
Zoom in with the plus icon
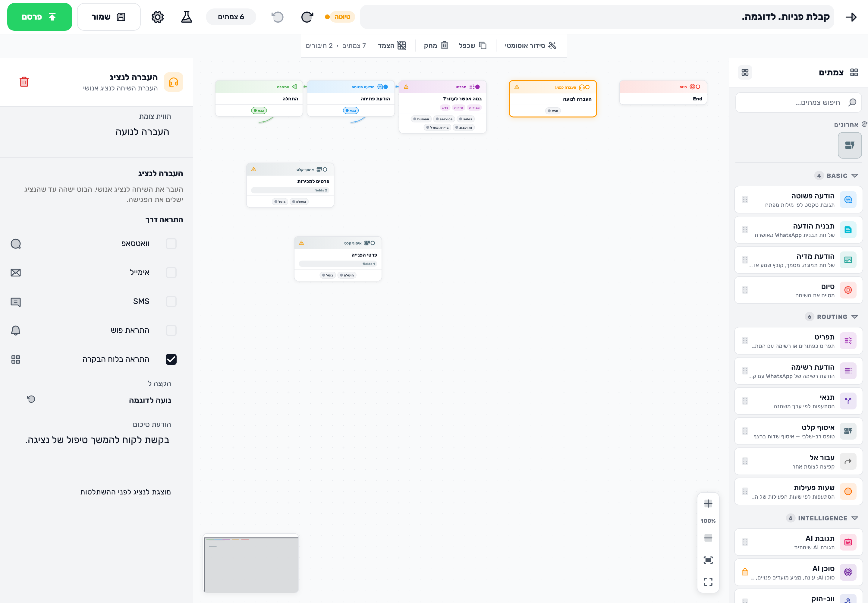(708, 504)
